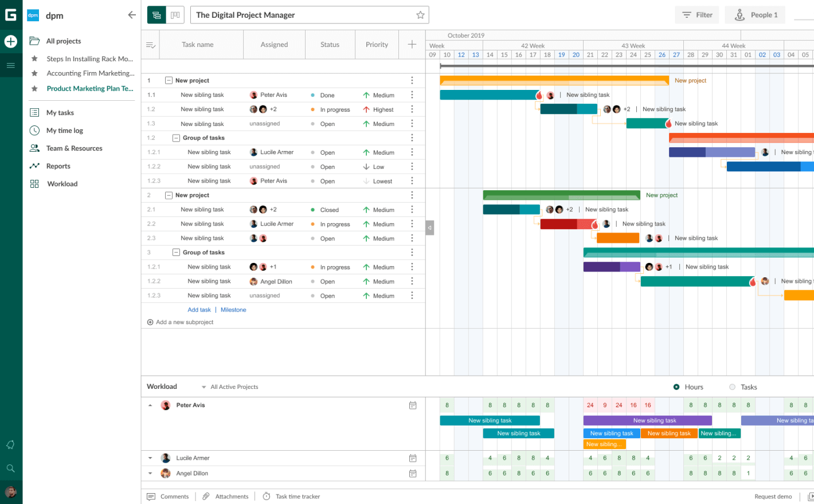The width and height of the screenshot is (814, 504).
Task: Select the Gantt chart view icon
Action: [x=156, y=14]
